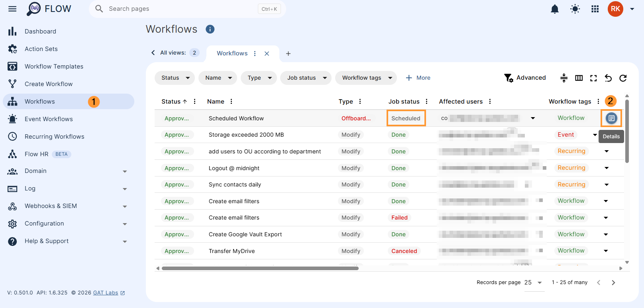Image resolution: width=644 pixels, height=308 pixels.
Task: Toggle fullscreen table mode
Action: [593, 78]
